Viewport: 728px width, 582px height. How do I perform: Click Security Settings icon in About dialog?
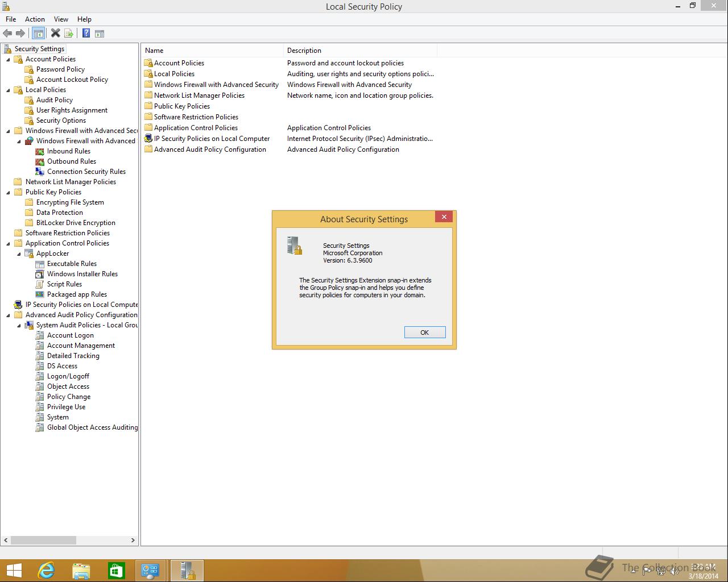[x=295, y=246]
